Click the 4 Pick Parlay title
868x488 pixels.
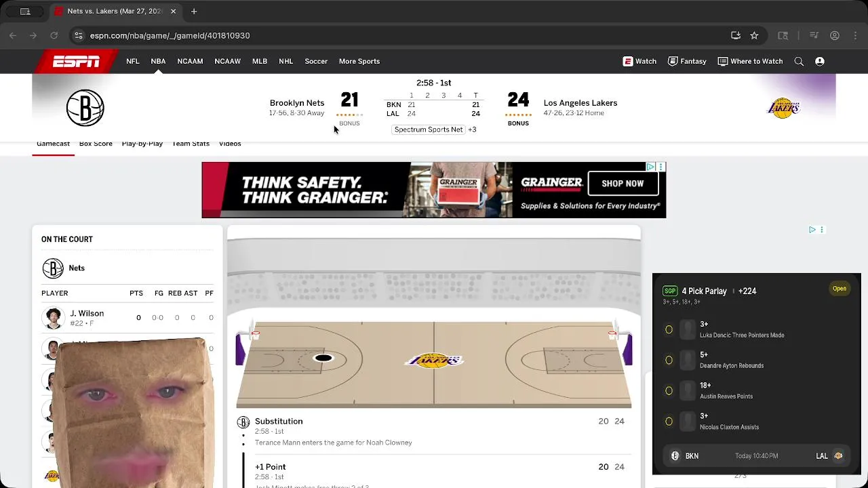tap(704, 291)
